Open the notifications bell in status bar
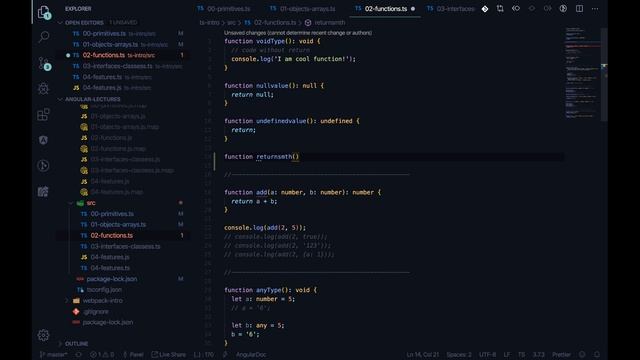 pyautogui.click(x=597, y=355)
